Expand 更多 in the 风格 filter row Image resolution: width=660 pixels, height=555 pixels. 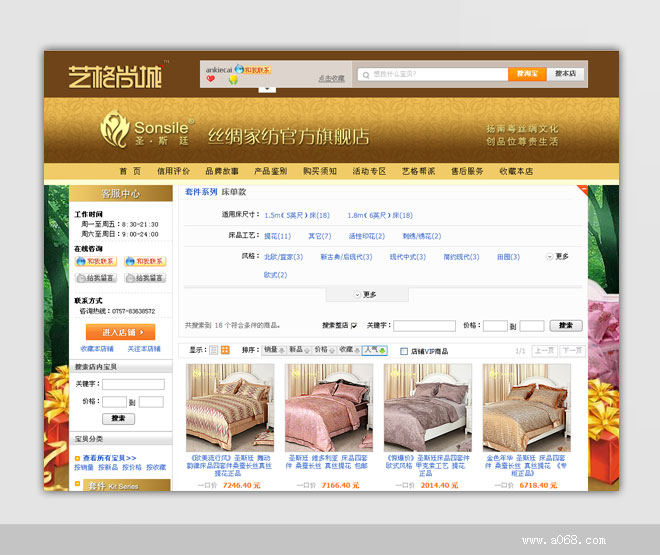[x=557, y=257]
